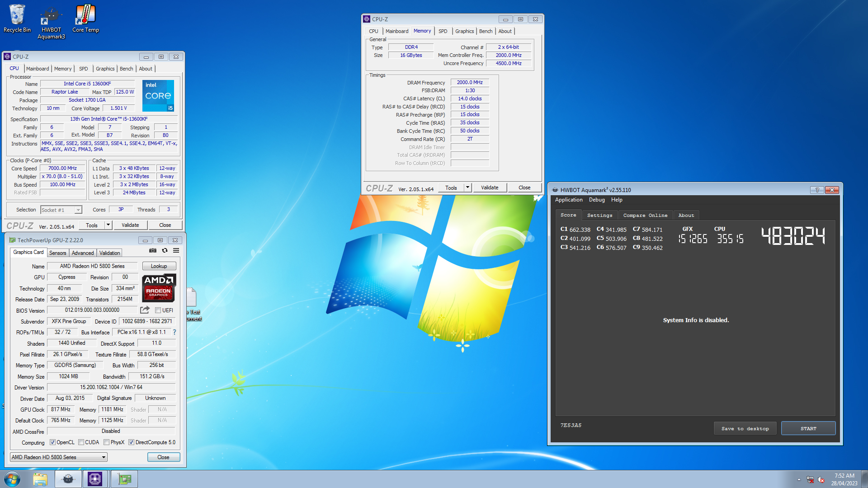Click Close button in Memory CPU-Z window
Screen dimensions: 868x488
click(524, 188)
